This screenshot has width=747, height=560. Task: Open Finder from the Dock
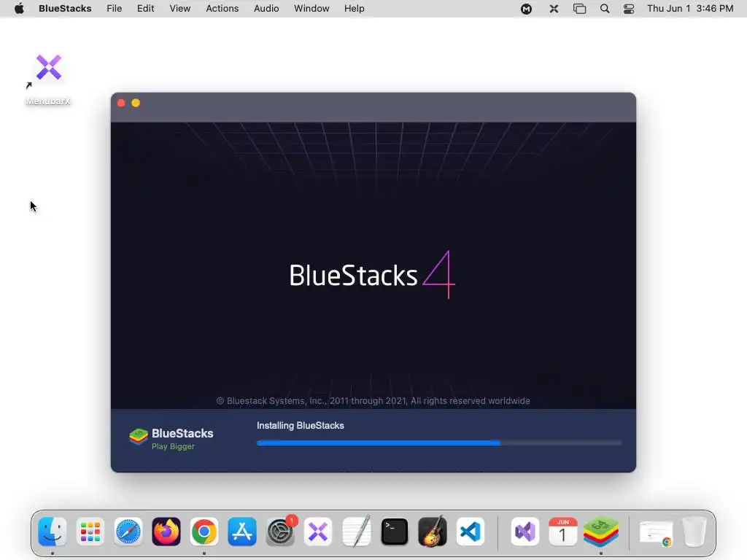[x=53, y=532]
